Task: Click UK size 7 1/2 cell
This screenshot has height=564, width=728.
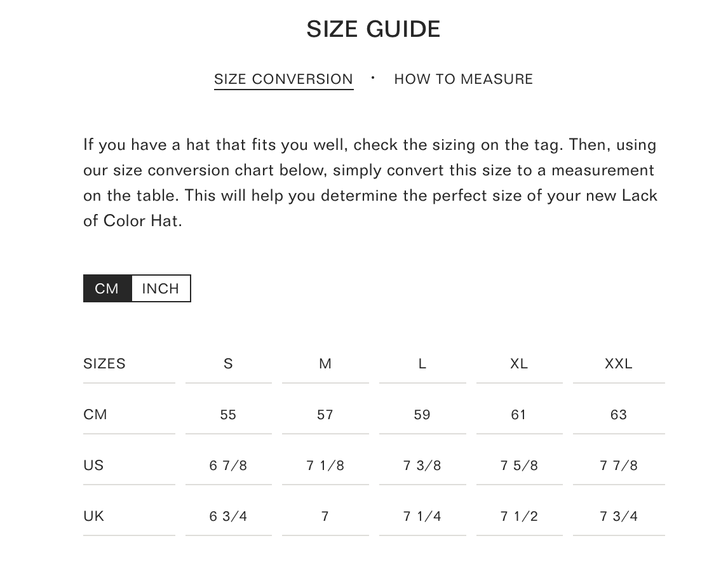Action: coord(519,516)
